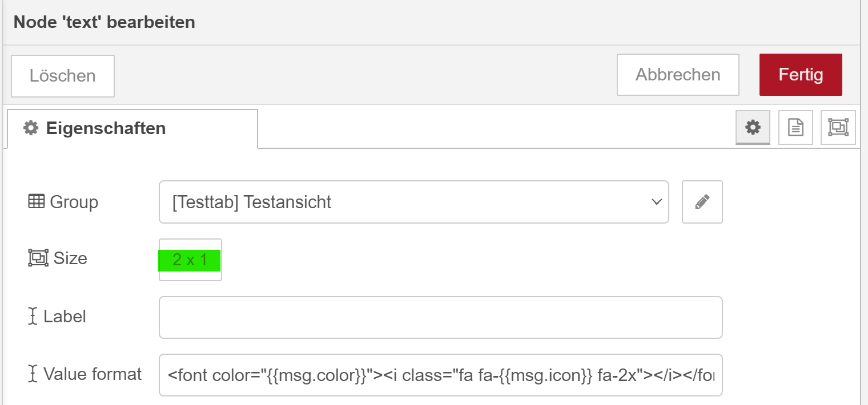Click the text cursor icon beside Label
This screenshot has height=405, width=868.
(33, 316)
